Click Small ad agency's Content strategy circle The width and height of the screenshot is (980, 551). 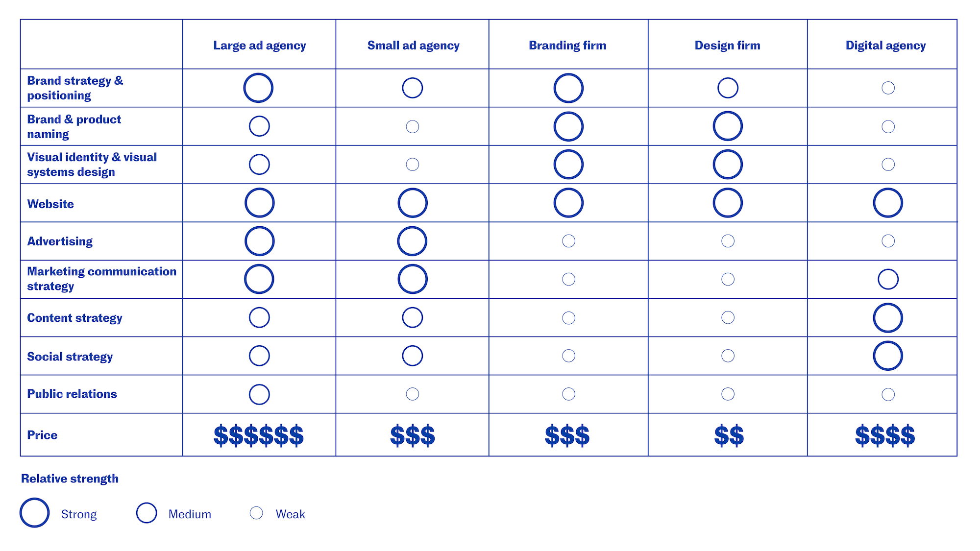point(412,317)
